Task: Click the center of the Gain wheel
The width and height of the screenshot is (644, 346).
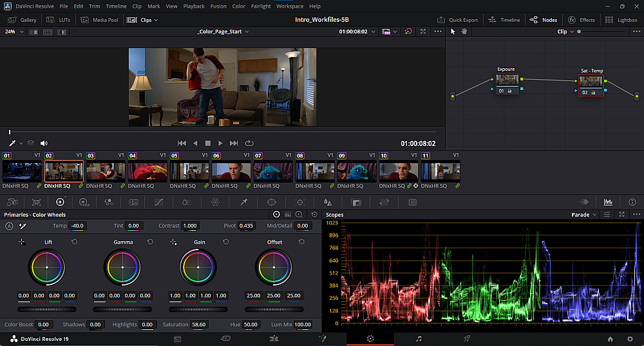Action: (x=199, y=267)
